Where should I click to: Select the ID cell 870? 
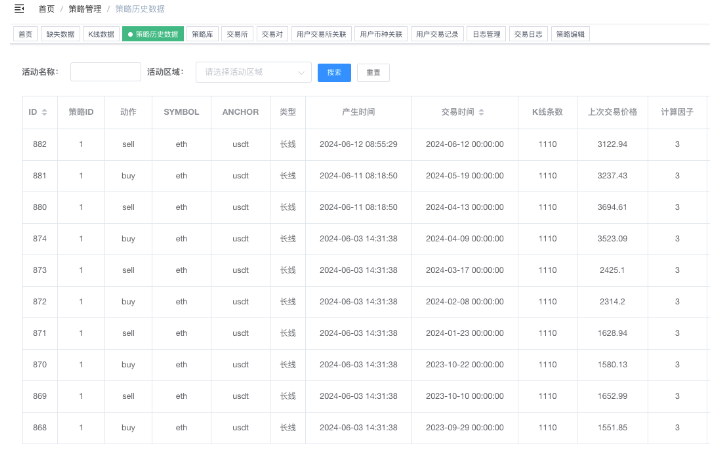point(39,365)
